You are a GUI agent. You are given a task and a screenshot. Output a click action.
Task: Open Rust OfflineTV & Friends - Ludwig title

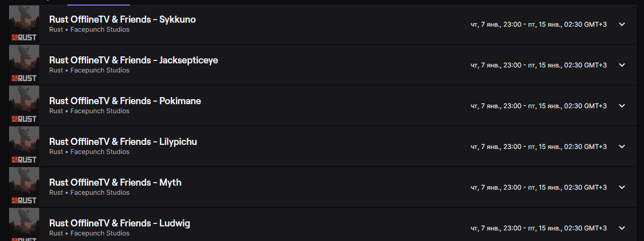120,223
